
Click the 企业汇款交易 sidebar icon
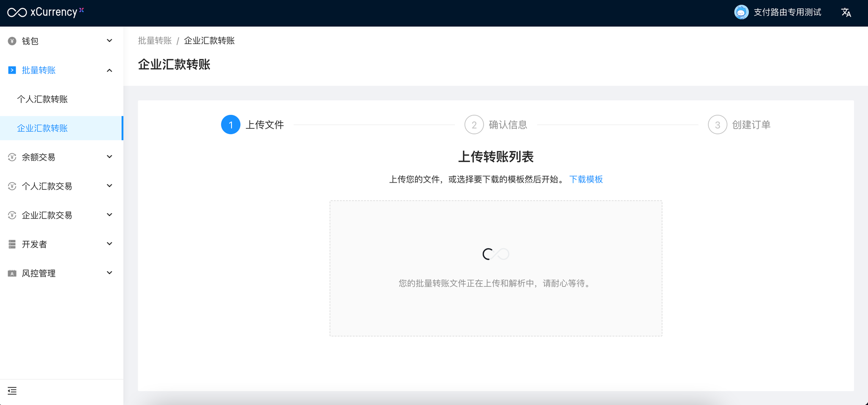click(x=12, y=215)
